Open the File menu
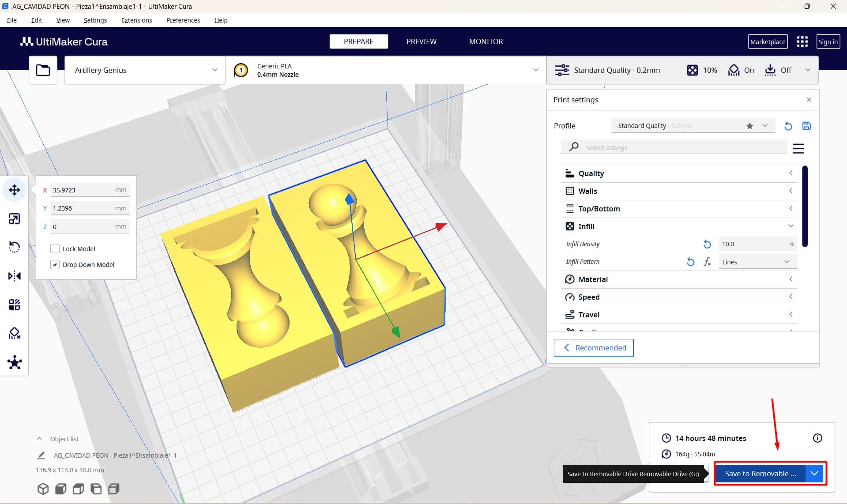Image resolution: width=847 pixels, height=504 pixels. coord(12,20)
